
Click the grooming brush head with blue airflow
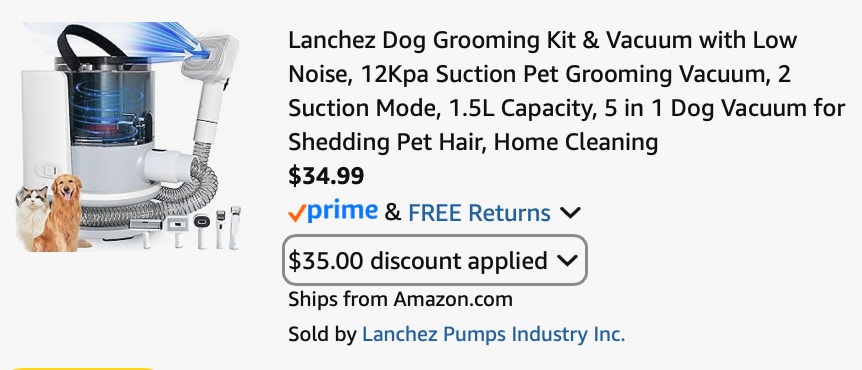click(x=210, y=58)
